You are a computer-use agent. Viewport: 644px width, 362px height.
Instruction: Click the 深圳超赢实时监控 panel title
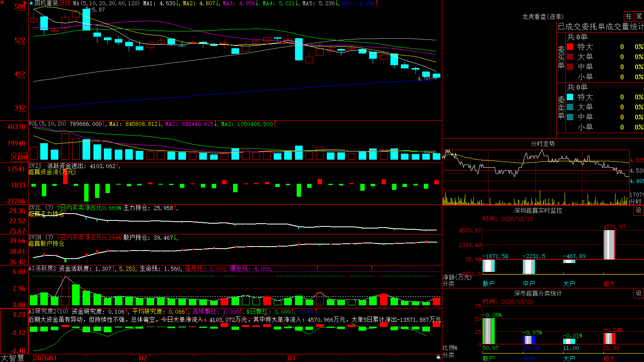coord(538,210)
